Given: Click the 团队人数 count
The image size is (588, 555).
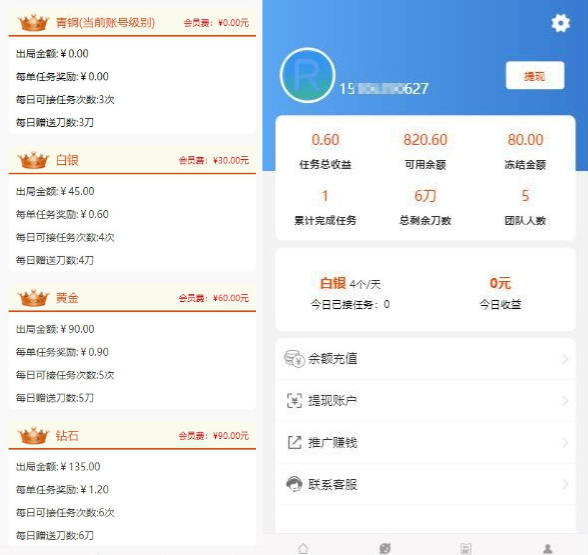Looking at the screenshot, I should click(525, 196).
